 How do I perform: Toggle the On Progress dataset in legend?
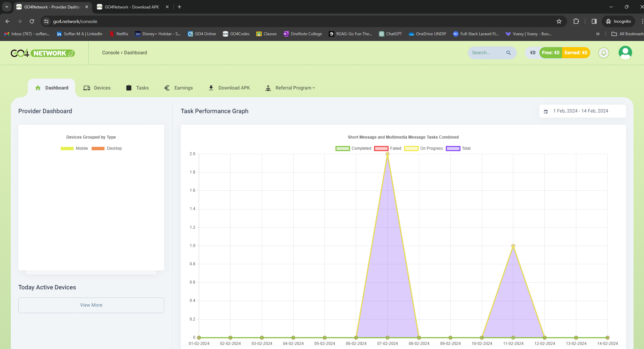click(x=424, y=148)
